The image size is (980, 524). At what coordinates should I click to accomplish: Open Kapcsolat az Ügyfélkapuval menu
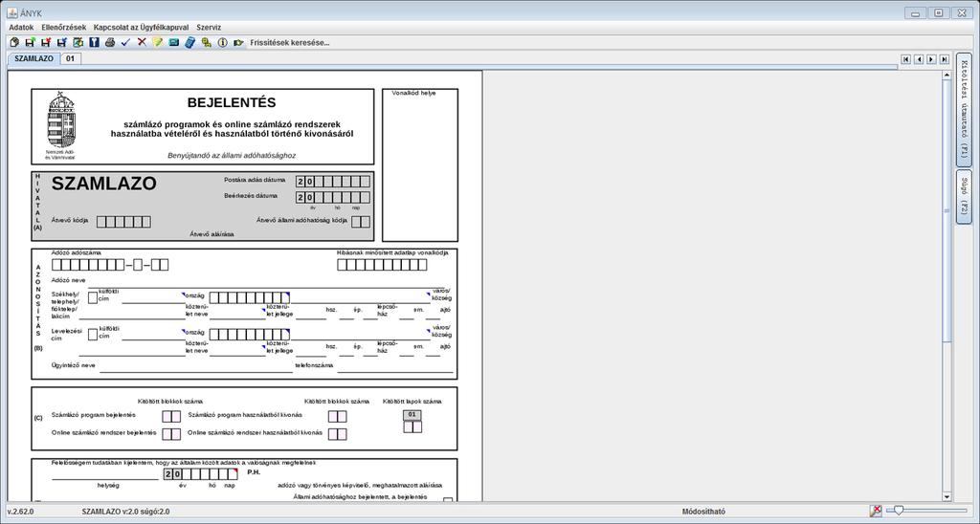click(142, 28)
